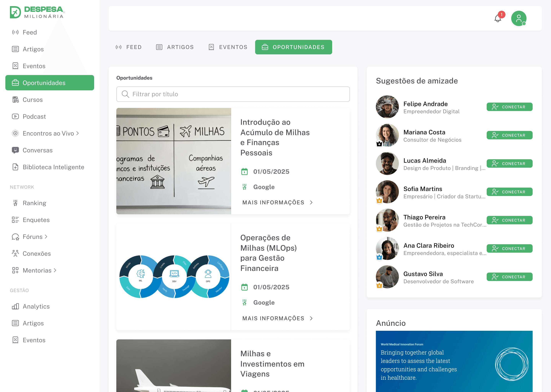Image resolution: width=551 pixels, height=392 pixels.
Task: Select the OPORTUNIDADES tab
Action: tap(293, 47)
